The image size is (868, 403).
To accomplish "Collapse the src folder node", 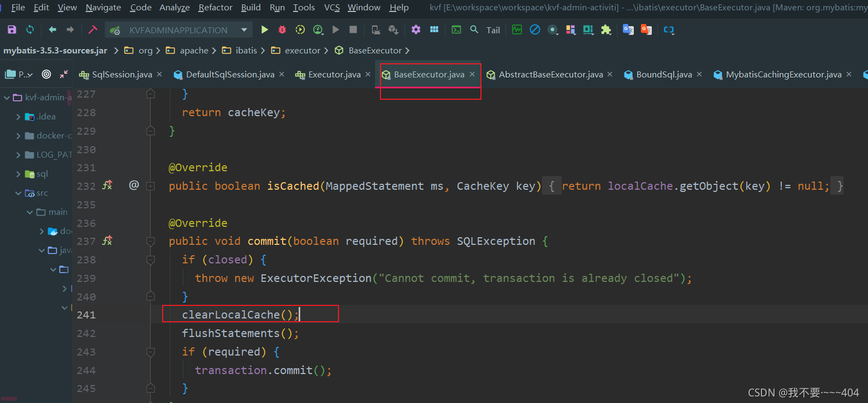I will [19, 193].
